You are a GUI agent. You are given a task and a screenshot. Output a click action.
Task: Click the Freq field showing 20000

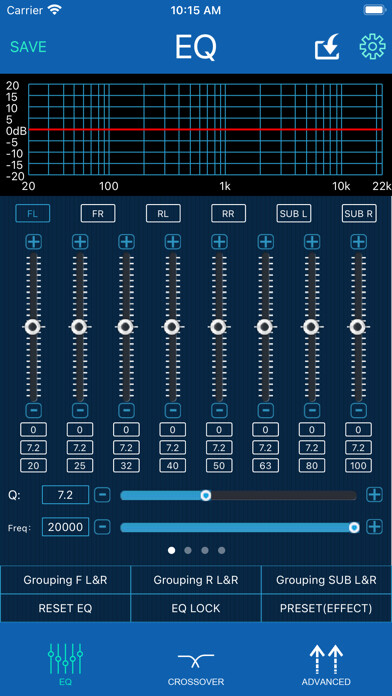(x=65, y=527)
